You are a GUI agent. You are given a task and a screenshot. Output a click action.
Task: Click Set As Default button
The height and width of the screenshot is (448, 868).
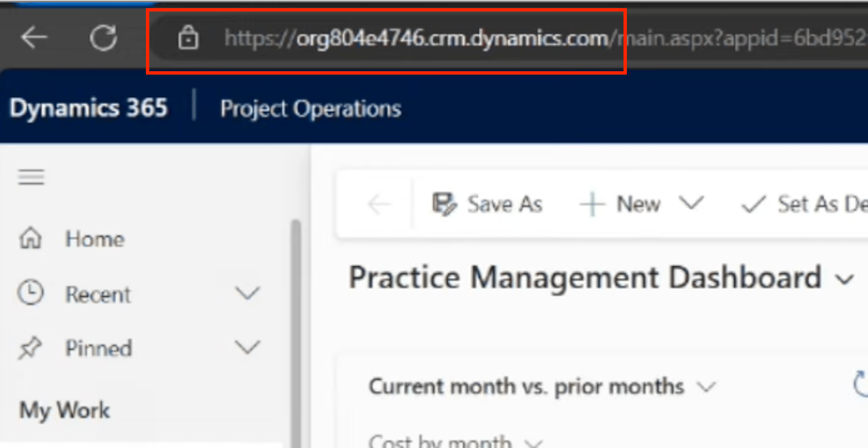pos(804,204)
